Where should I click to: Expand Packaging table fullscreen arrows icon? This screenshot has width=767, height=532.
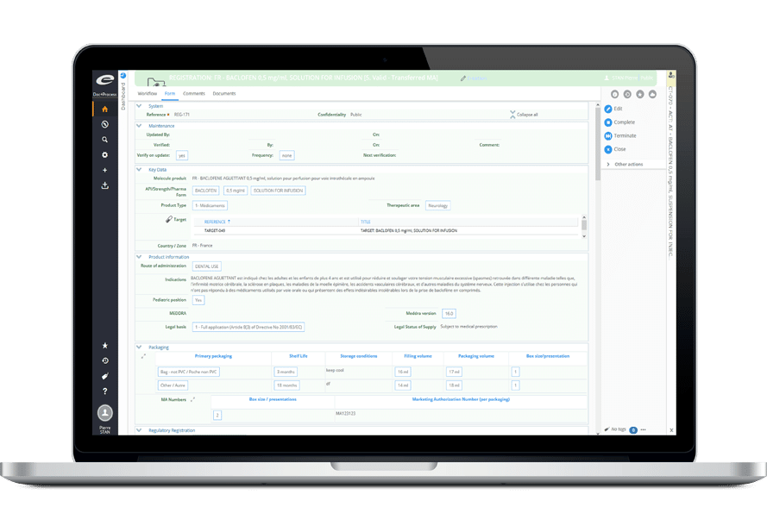tap(143, 356)
